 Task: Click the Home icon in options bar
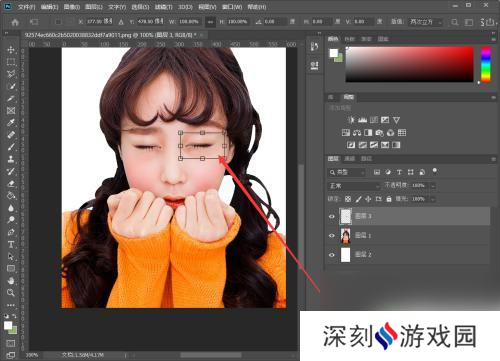(x=15, y=22)
